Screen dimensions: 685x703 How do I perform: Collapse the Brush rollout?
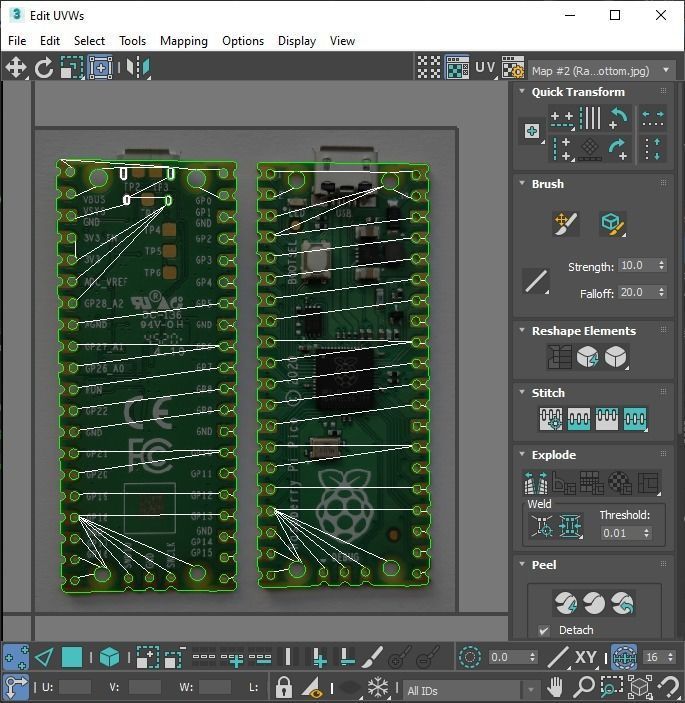point(522,183)
